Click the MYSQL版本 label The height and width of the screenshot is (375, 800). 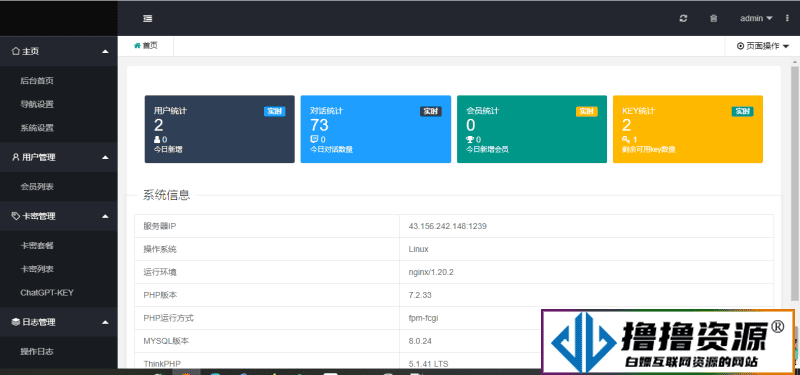point(167,341)
